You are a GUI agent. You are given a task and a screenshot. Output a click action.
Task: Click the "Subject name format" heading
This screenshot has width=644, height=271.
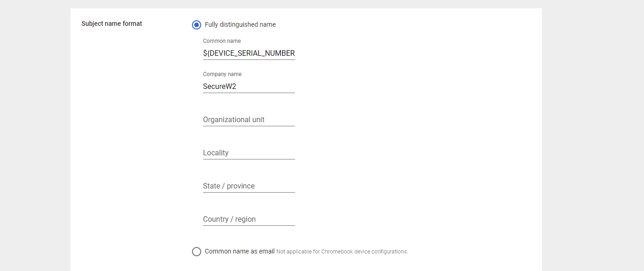pyautogui.click(x=112, y=24)
